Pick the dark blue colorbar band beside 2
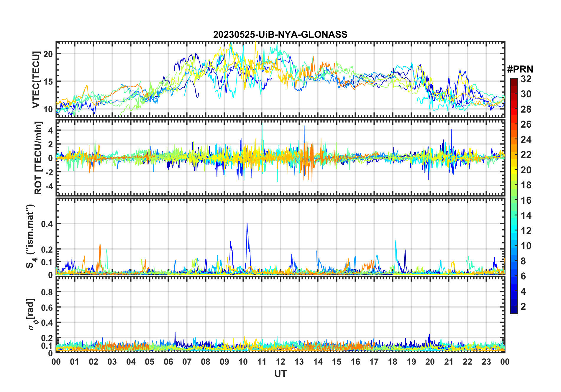This screenshot has height=392, width=561. tap(514, 307)
